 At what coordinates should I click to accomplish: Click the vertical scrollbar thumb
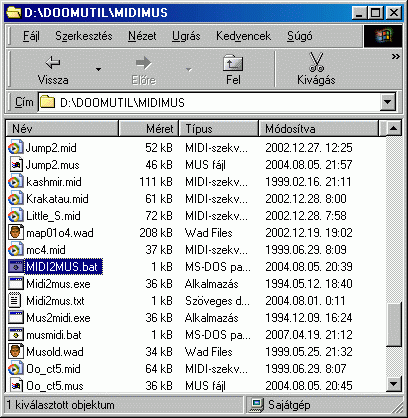[x=394, y=324]
